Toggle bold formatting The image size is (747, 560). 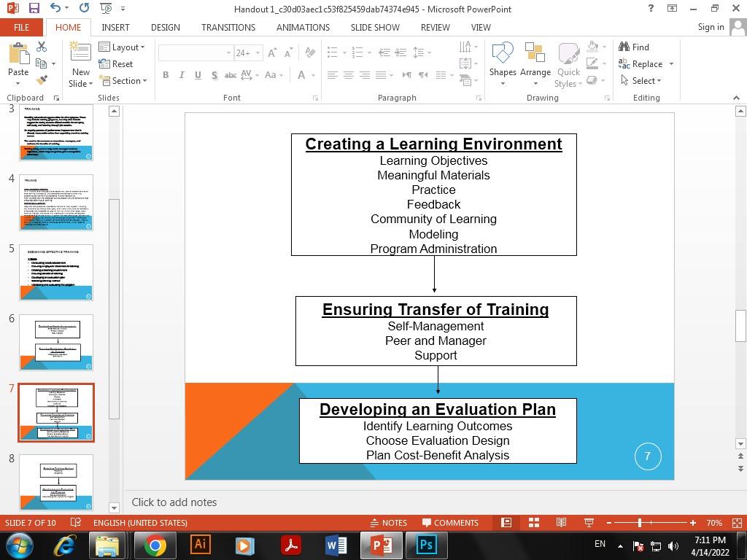pos(166,75)
